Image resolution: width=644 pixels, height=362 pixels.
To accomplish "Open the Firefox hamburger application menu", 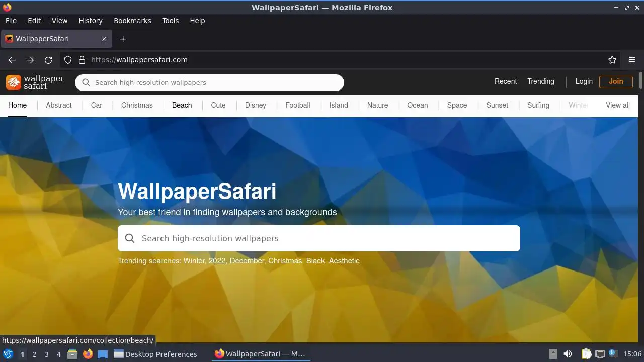I will 632,60.
